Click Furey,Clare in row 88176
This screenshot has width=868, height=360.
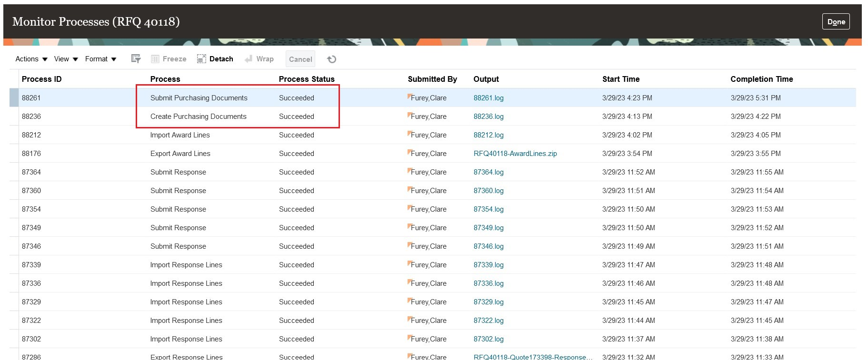click(x=429, y=154)
